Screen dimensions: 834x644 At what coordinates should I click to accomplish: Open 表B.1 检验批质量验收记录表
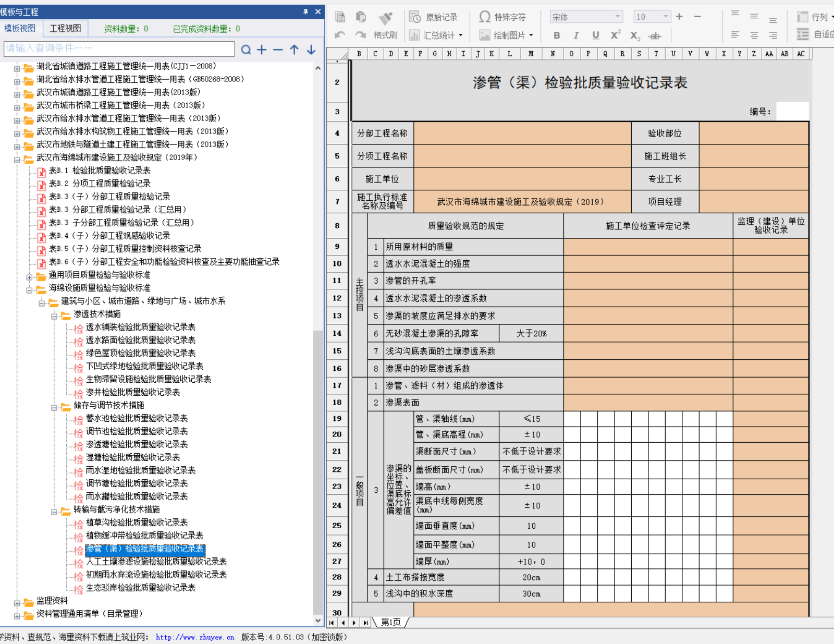pos(100,171)
